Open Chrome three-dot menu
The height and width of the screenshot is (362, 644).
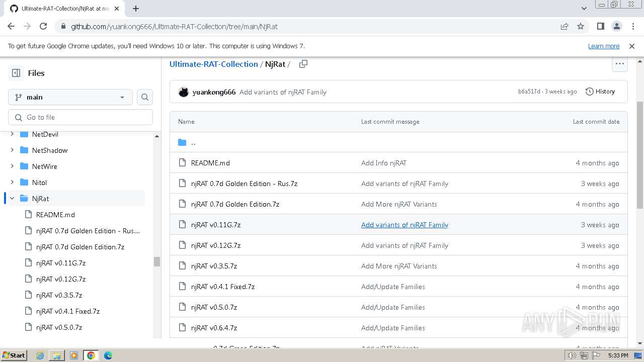point(632,26)
